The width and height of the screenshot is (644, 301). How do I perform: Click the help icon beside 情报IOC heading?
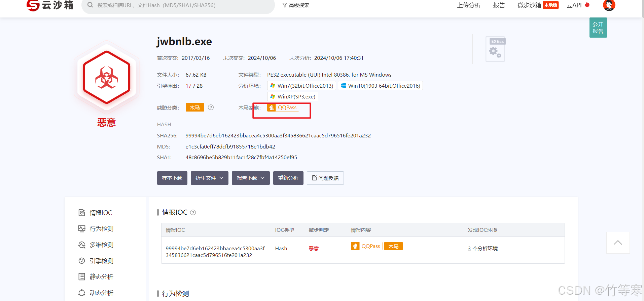(x=193, y=212)
